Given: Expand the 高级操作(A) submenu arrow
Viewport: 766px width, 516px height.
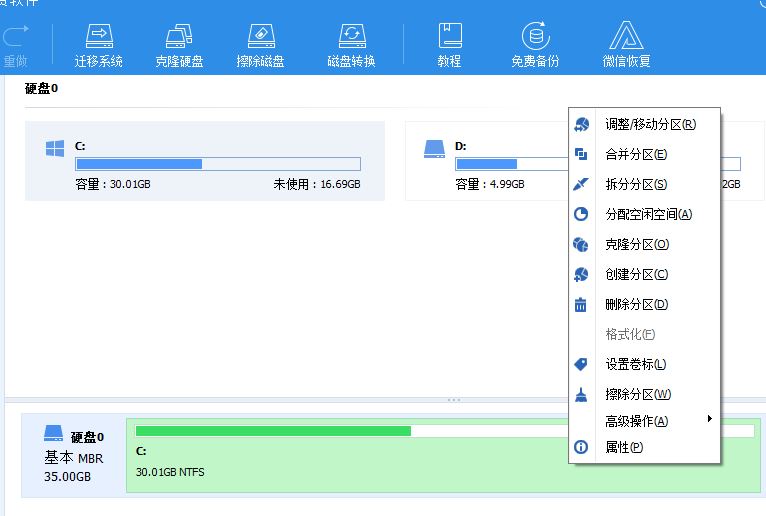Looking at the screenshot, I should 709,419.
